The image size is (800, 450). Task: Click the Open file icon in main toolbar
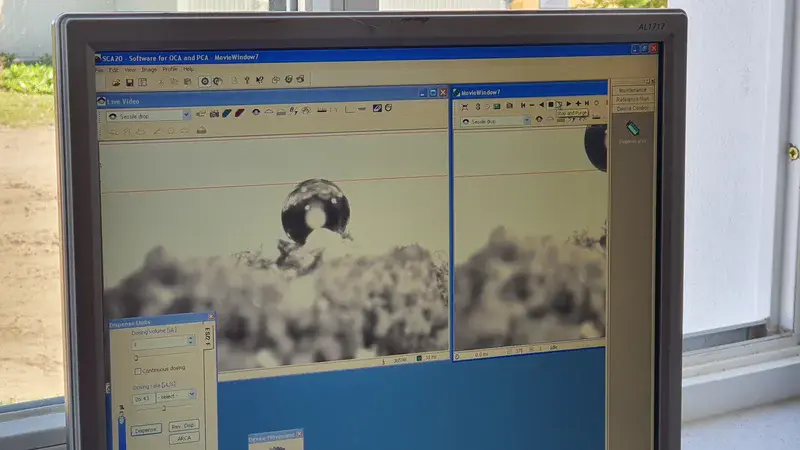116,82
